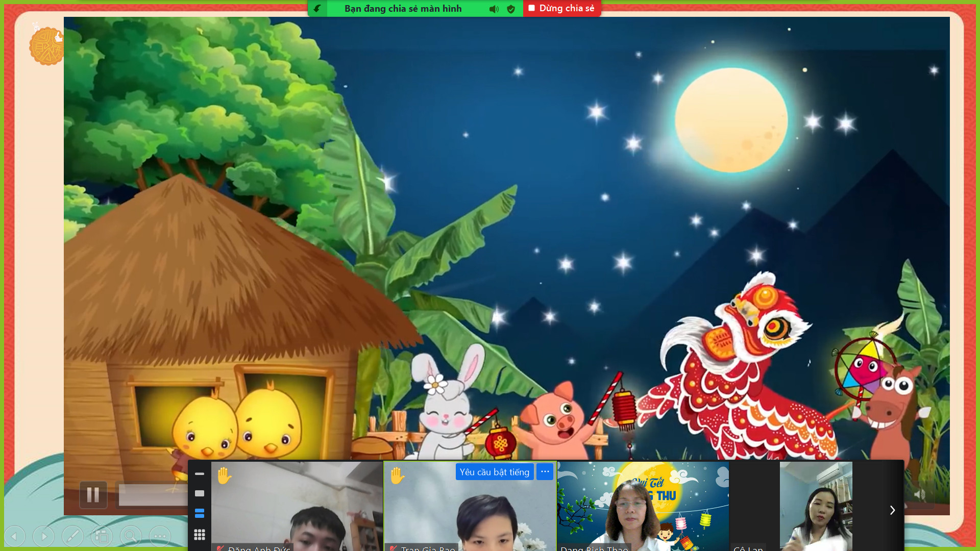Click the green shield security icon

tap(511, 9)
